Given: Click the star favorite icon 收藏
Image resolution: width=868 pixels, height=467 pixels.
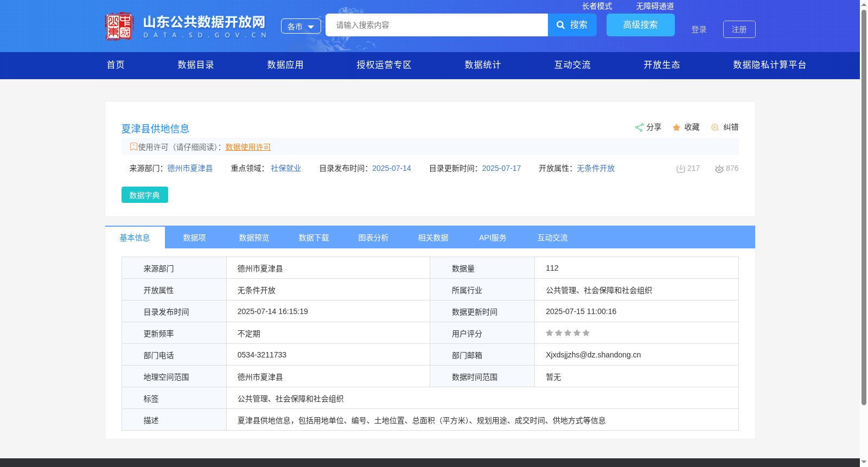Looking at the screenshot, I should click(x=676, y=127).
